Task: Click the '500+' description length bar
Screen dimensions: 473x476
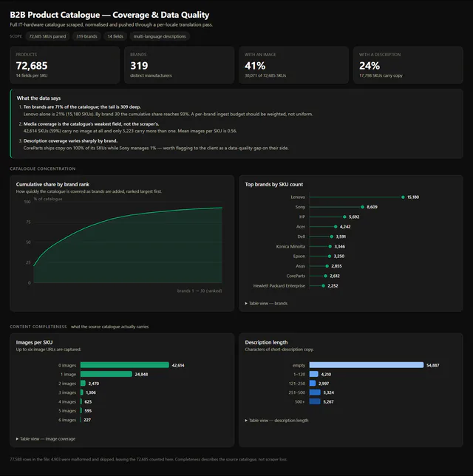Action: [315, 401]
